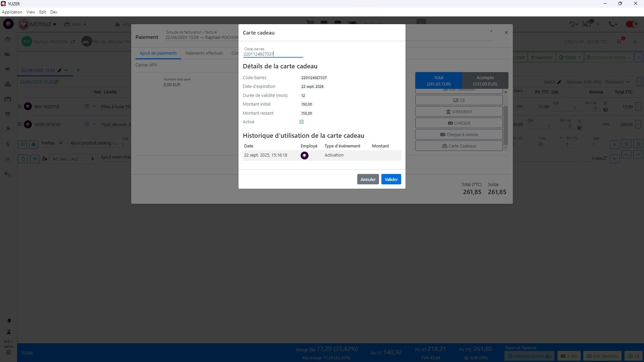Click the employee avatar in history row

304,156
